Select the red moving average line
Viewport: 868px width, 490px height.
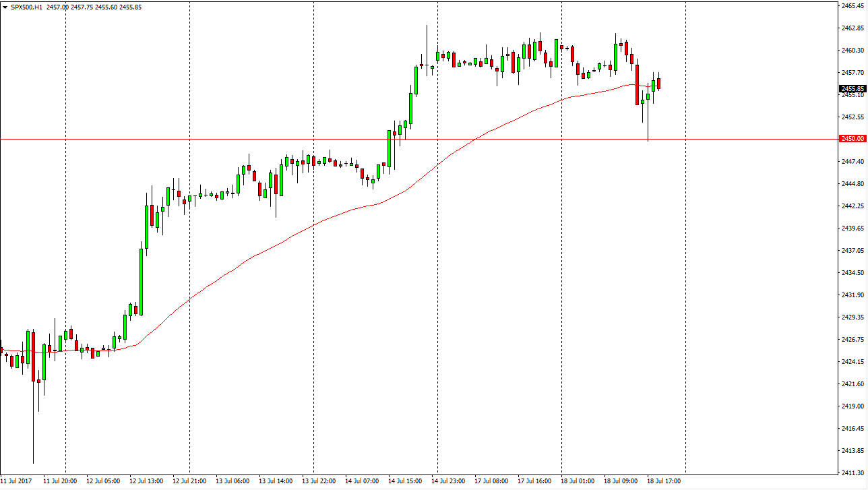(270, 245)
